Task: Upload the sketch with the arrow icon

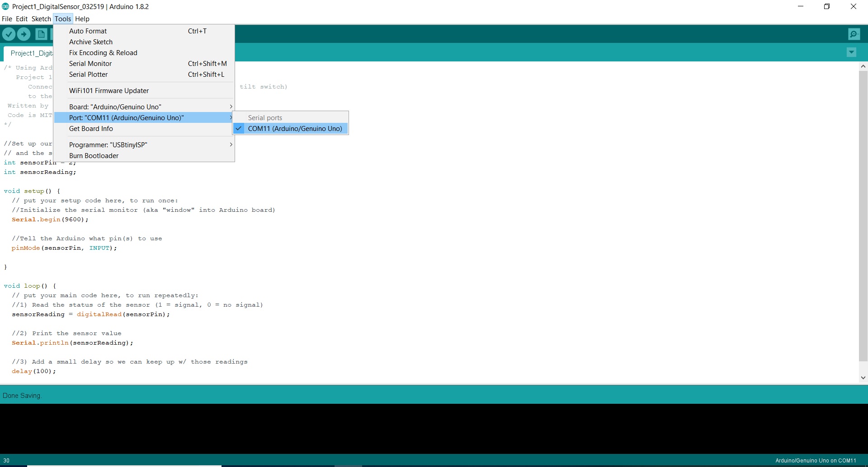Action: click(23, 34)
